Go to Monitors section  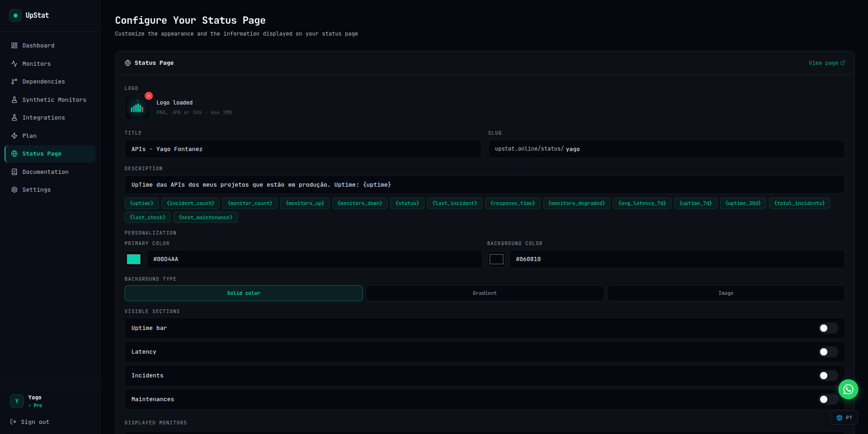(50, 64)
